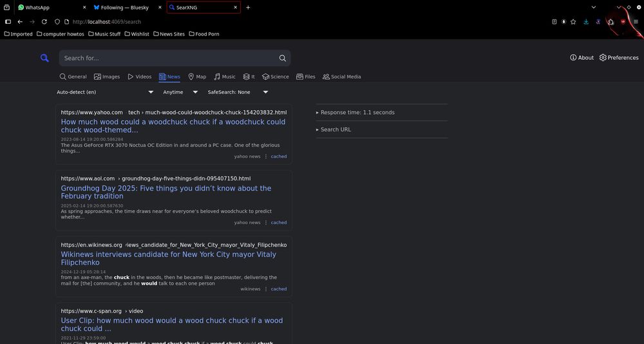Viewport: 644px width, 344px height.
Task: Open three-dot menu for the woodchuck yahoo result
Action: [266, 157]
